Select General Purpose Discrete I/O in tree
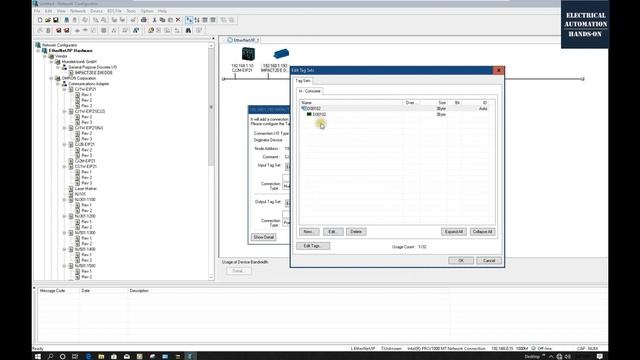 coord(92,67)
